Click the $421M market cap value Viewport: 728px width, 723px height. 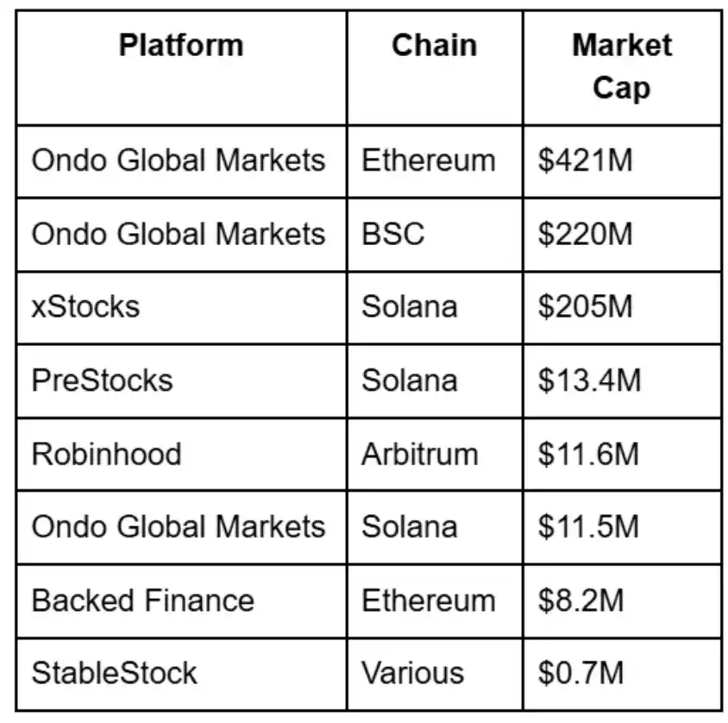[x=585, y=160]
